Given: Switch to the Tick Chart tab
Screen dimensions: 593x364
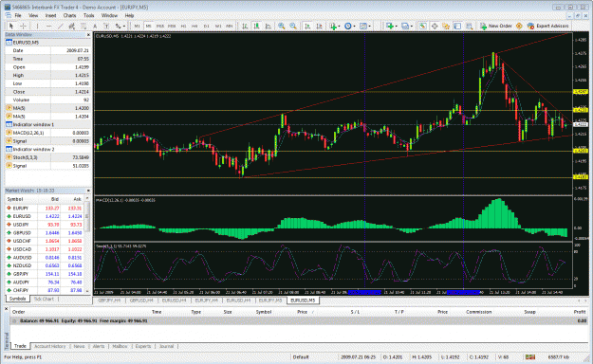Looking at the screenshot, I should click(44, 299).
